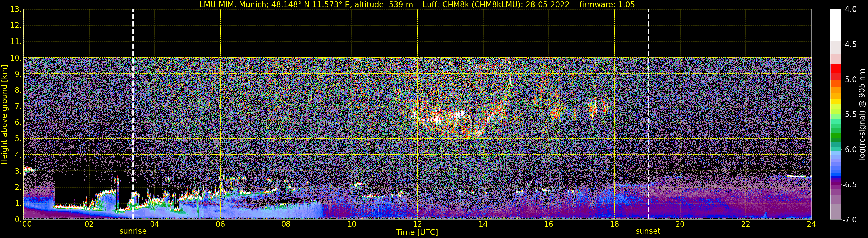Click the height axis tick label "3."
Screen dimensions: 868x238
coord(18,171)
